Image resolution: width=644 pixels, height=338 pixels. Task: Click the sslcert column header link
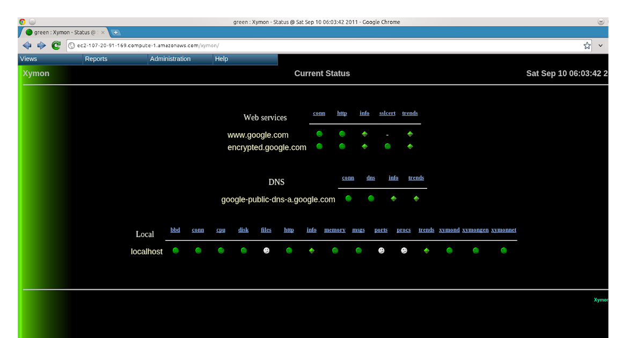387,113
